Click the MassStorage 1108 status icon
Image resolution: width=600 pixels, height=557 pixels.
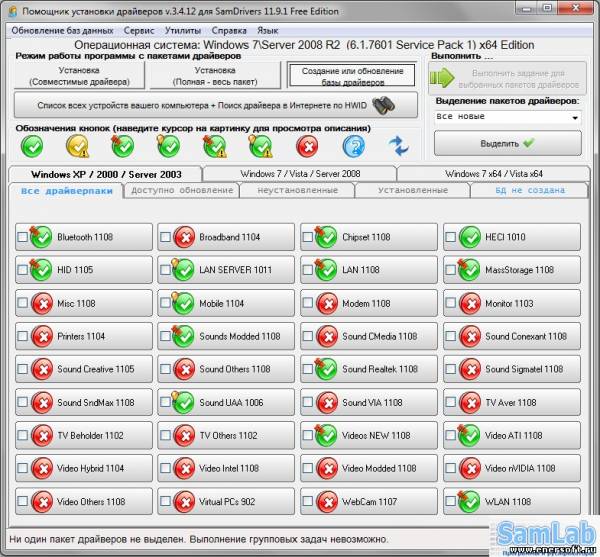click(469, 270)
